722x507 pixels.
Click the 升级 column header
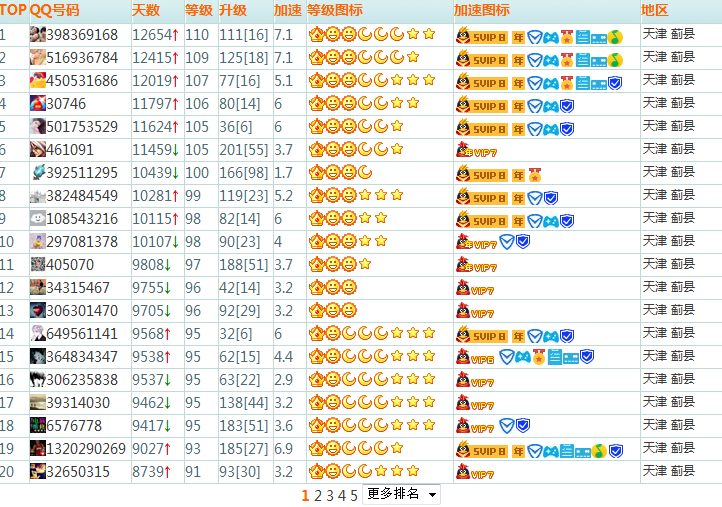(233, 10)
